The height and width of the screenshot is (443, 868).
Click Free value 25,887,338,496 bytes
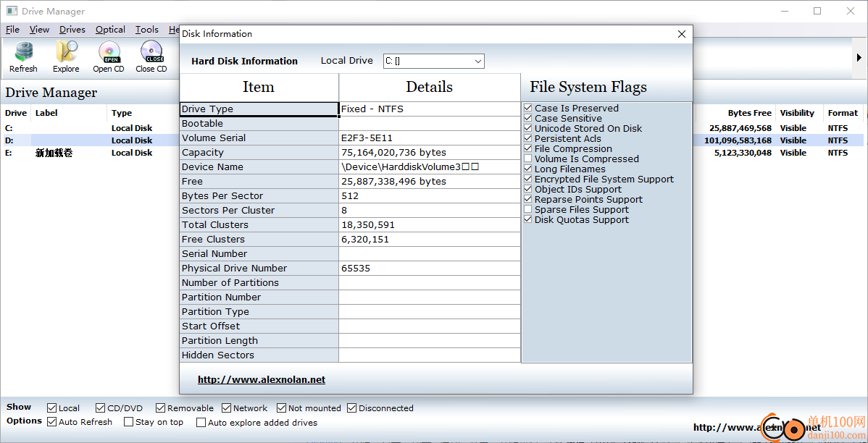[430, 182]
